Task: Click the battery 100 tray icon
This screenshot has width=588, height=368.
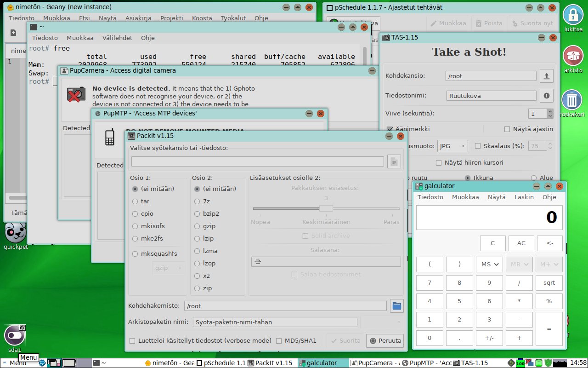Action: pyautogui.click(x=520, y=363)
